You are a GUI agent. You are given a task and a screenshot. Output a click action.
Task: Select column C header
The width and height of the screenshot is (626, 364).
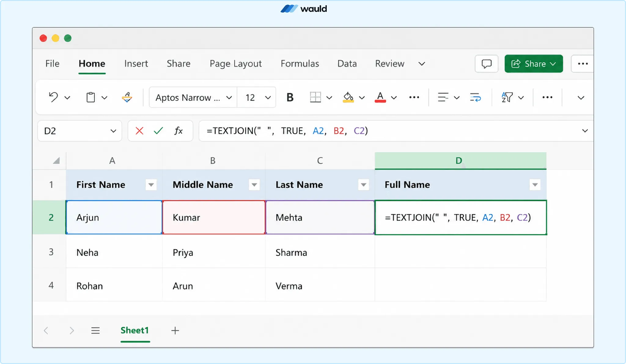320,160
